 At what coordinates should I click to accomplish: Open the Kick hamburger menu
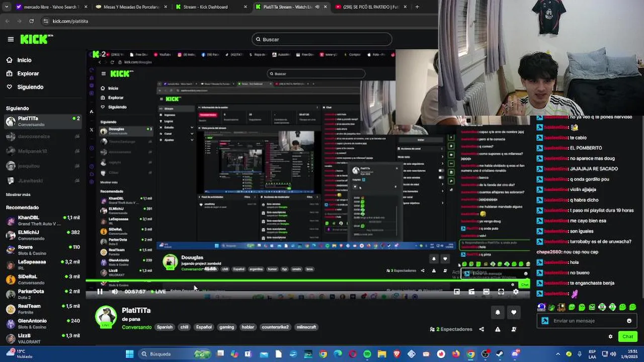coord(11,39)
